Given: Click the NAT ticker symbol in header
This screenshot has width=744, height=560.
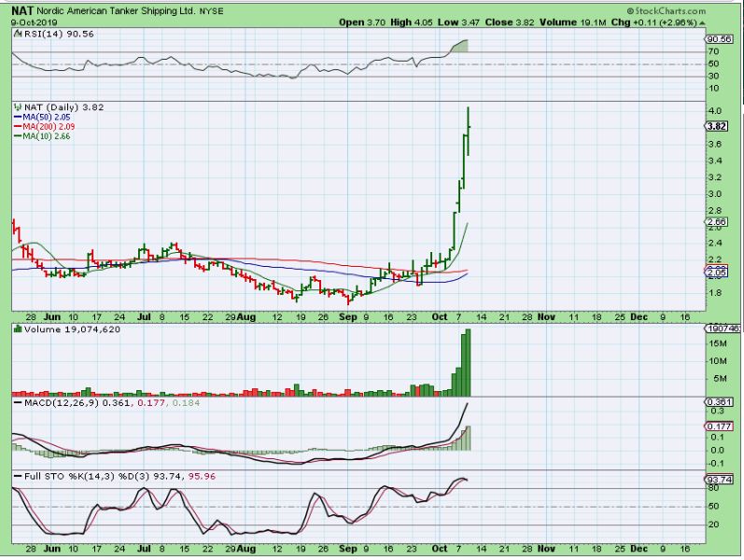Looking at the screenshot, I should point(22,10).
